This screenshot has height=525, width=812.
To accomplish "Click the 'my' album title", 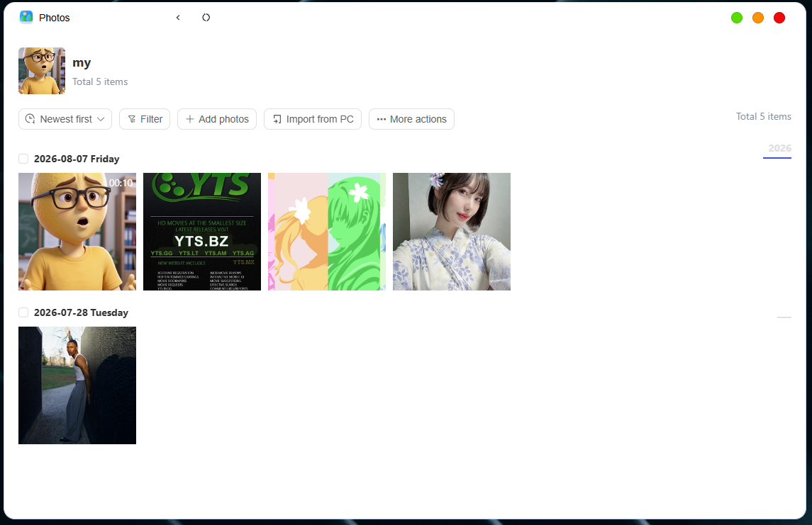I will tap(82, 63).
